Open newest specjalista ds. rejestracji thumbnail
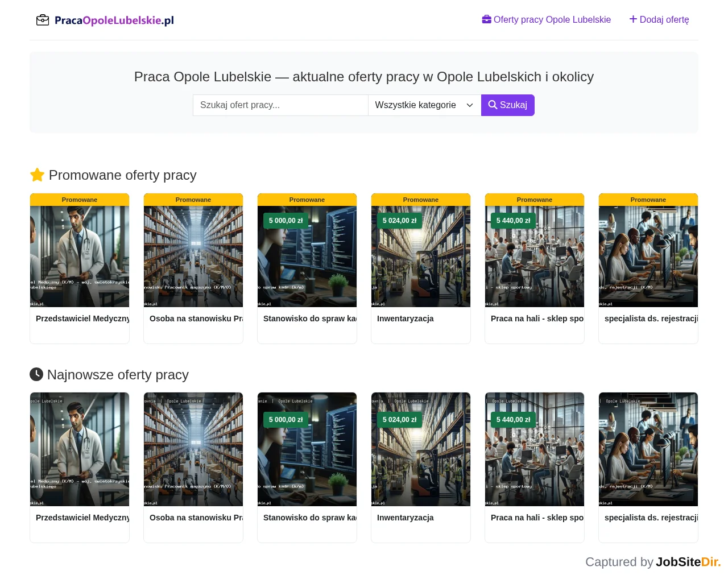This screenshot has height=579, width=728. point(648,449)
